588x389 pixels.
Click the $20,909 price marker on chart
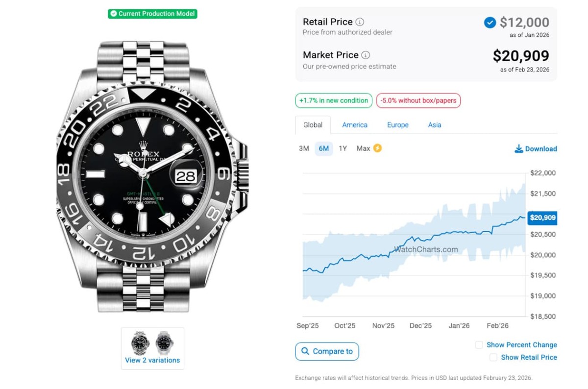[542, 218]
